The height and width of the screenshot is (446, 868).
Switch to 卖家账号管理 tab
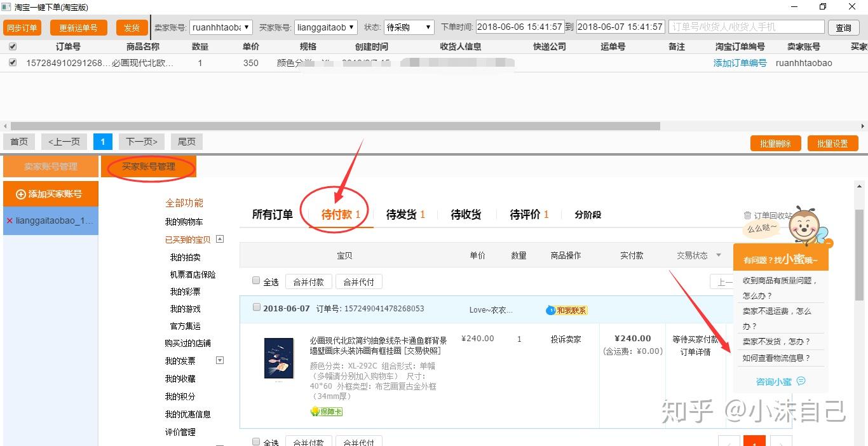point(51,166)
